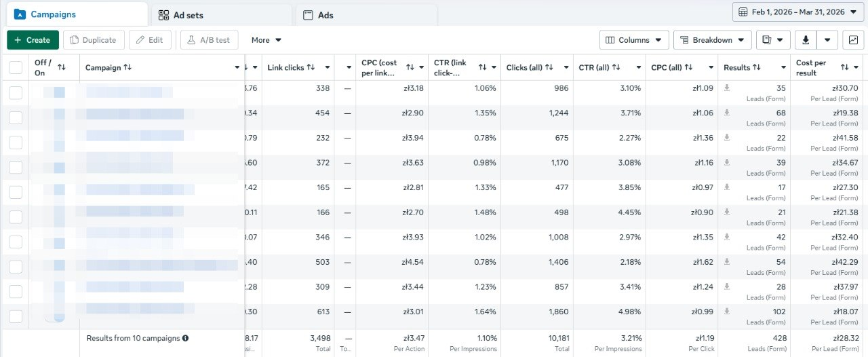
Task: Sort by CTR (all) arrows icon
Action: 616,67
